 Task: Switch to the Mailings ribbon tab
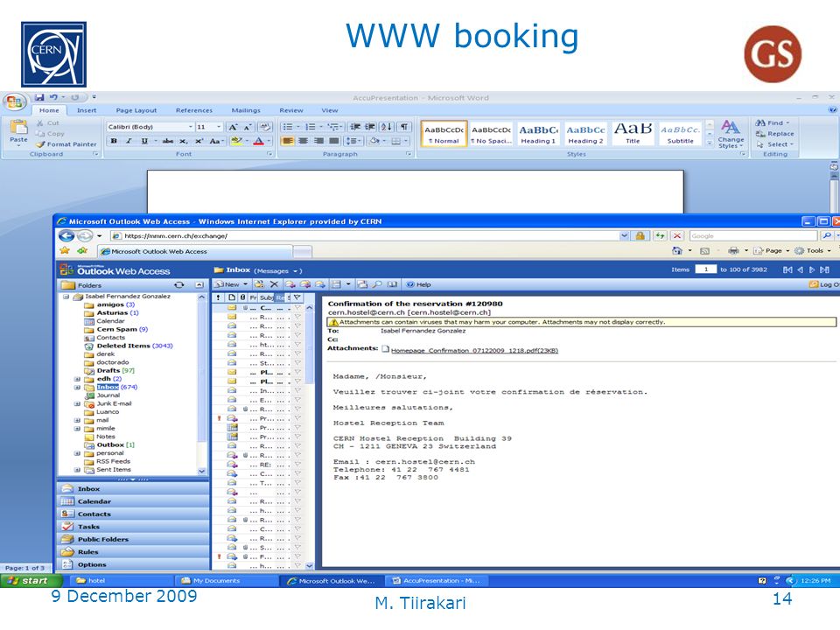click(245, 110)
